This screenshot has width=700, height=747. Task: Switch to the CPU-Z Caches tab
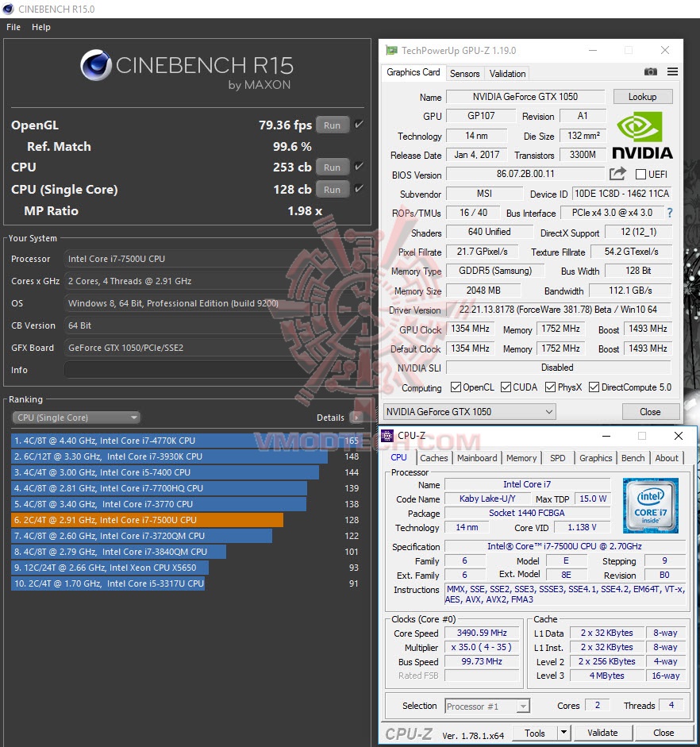click(434, 458)
